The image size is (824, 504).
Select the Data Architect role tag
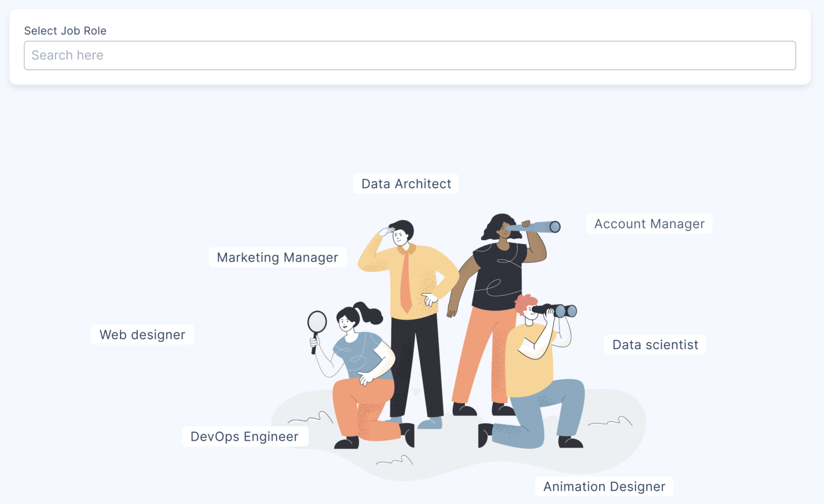pyautogui.click(x=406, y=183)
